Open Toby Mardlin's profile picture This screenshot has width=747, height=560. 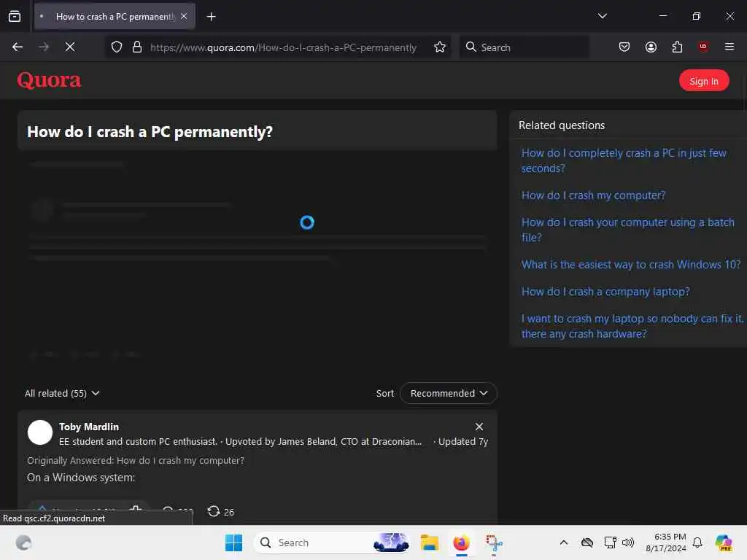tap(40, 432)
